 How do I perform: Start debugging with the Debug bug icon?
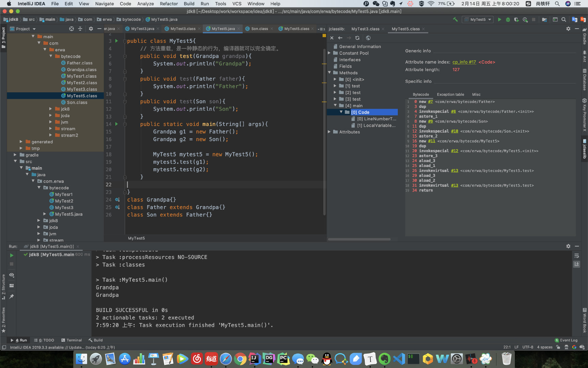[508, 19]
